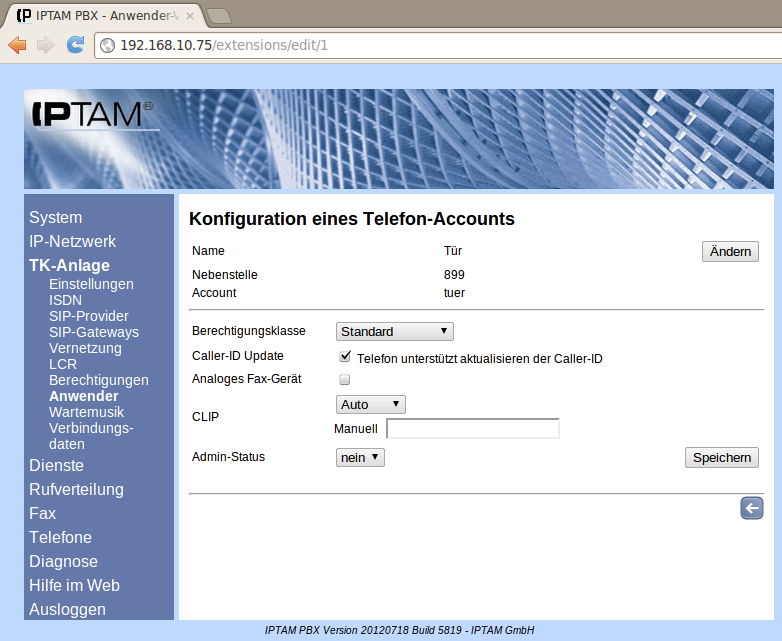The image size is (782, 641).
Task: Uncheck the Caller-ID Update checkbox
Action: tap(345, 356)
